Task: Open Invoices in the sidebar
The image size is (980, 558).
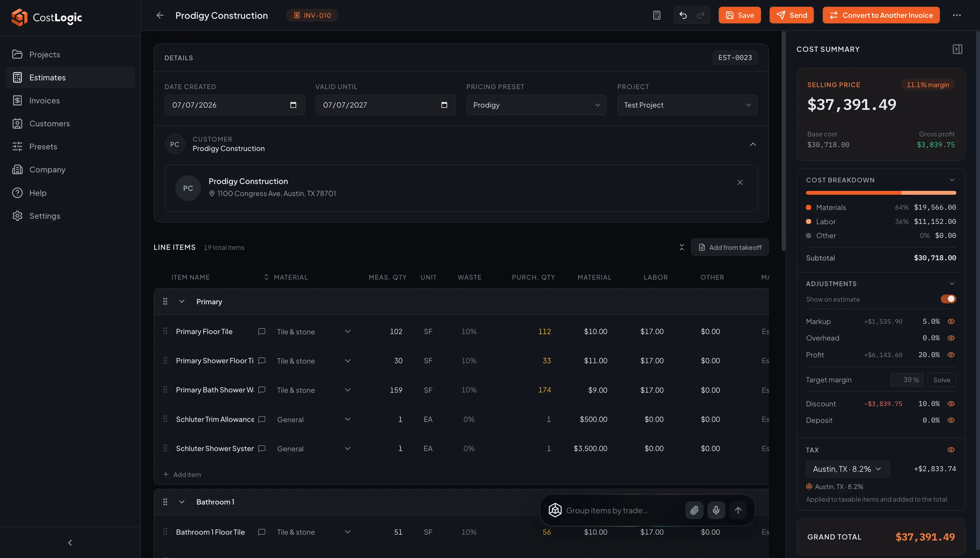Action: click(x=70, y=100)
